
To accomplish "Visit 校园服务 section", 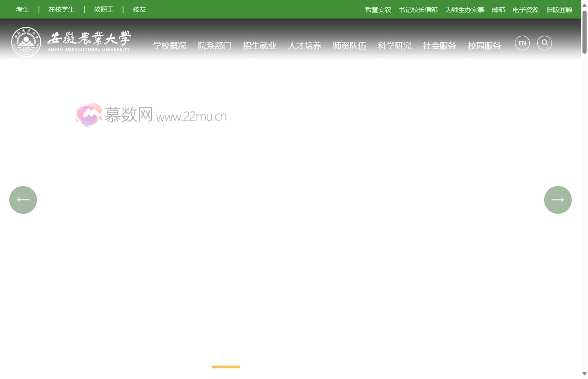I will (484, 45).
